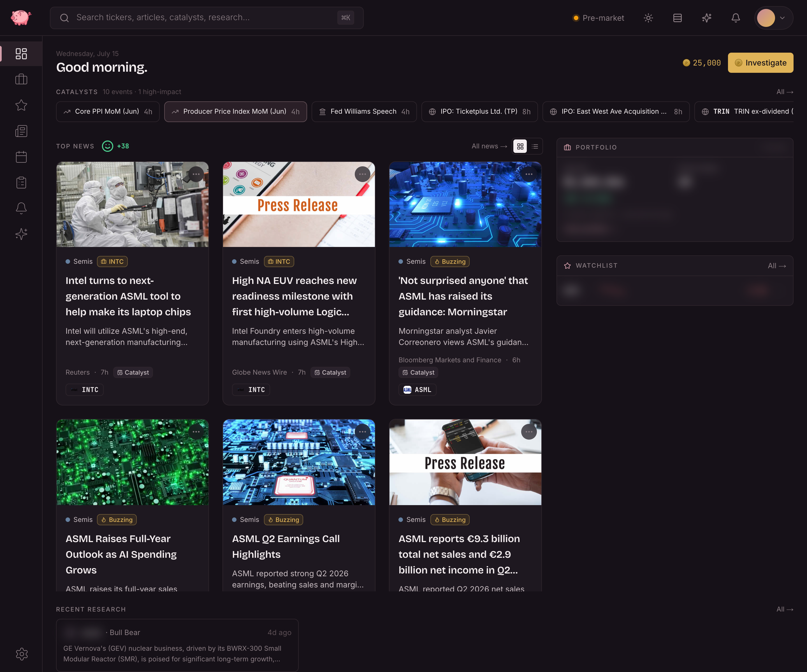Open Bull Bear GE Vernova research card
This screenshot has height=672, width=807.
(177, 645)
